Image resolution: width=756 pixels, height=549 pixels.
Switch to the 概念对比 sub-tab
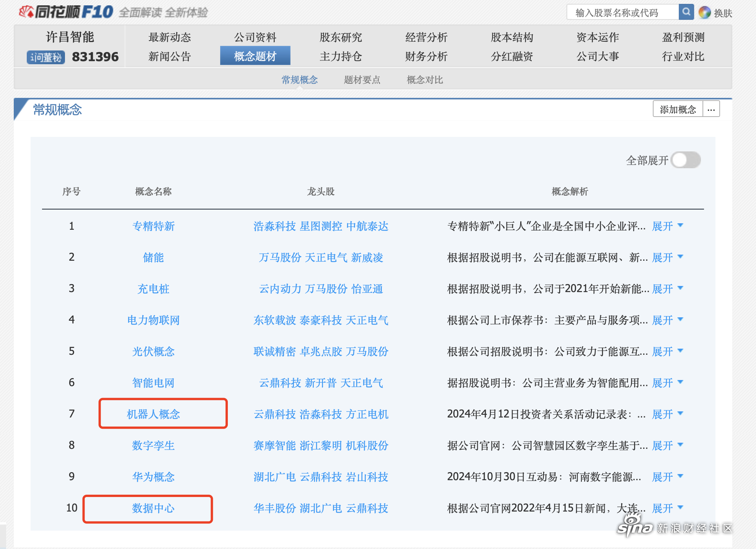pos(425,80)
